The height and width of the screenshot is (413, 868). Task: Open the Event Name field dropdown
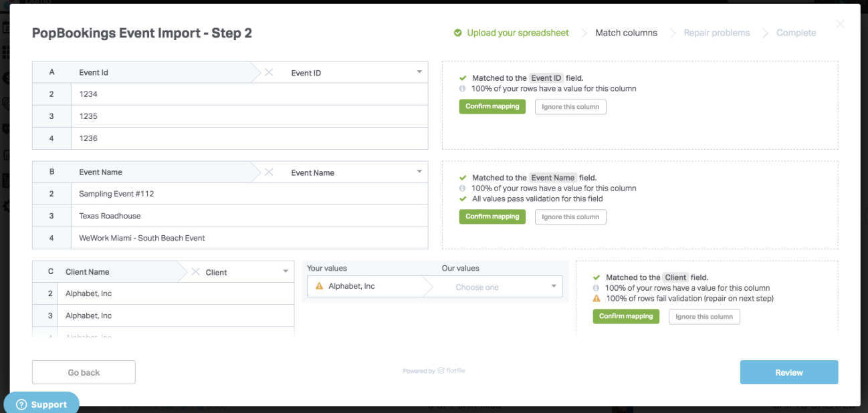click(x=419, y=172)
